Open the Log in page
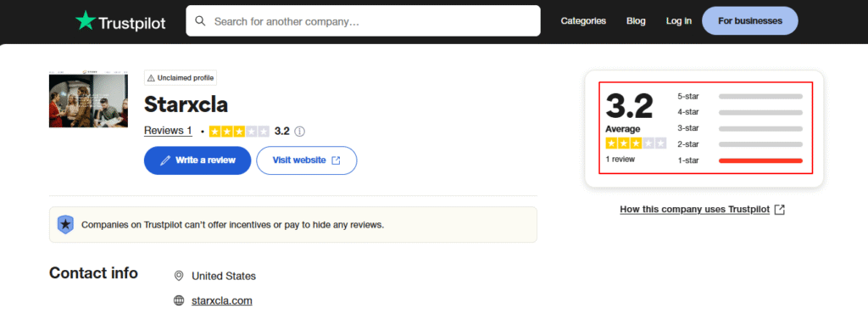The height and width of the screenshot is (314, 868). [x=679, y=21]
